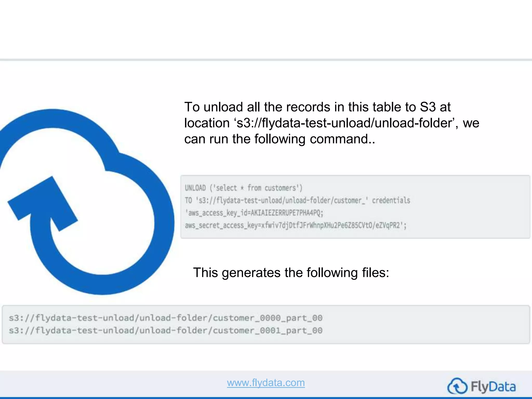Click the customer_0001_part_00 file path

166,331
